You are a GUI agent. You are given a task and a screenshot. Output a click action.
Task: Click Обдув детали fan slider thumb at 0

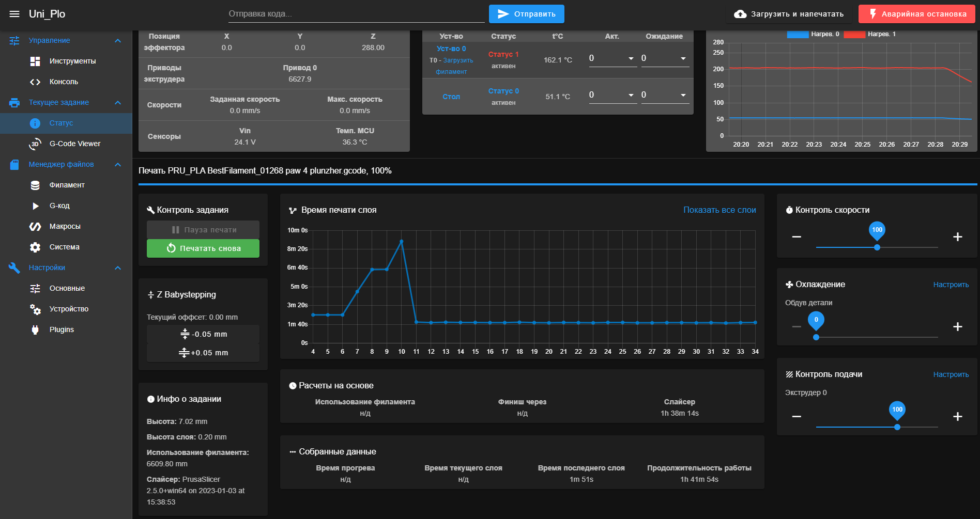[x=816, y=337]
